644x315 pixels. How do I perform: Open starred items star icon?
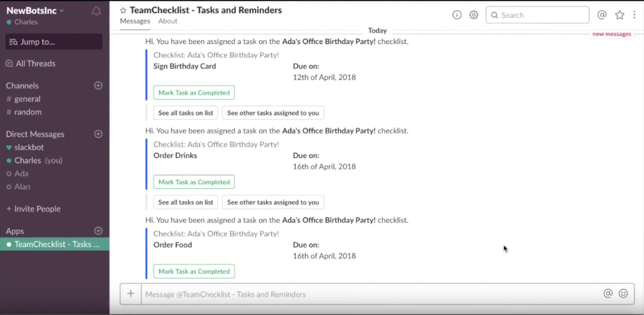point(619,15)
